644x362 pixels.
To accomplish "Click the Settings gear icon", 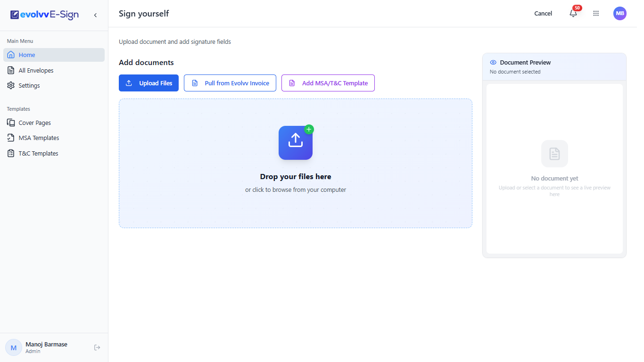I will [x=11, y=85].
